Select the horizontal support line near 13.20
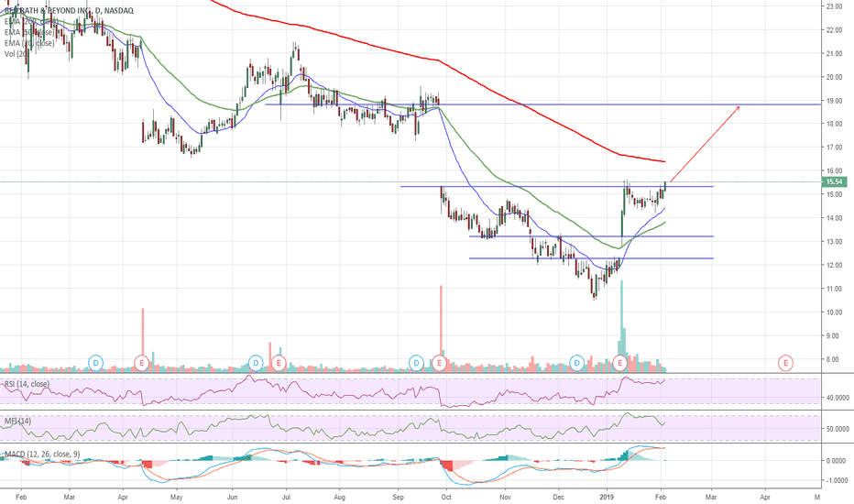The image size is (854, 504). [591, 236]
